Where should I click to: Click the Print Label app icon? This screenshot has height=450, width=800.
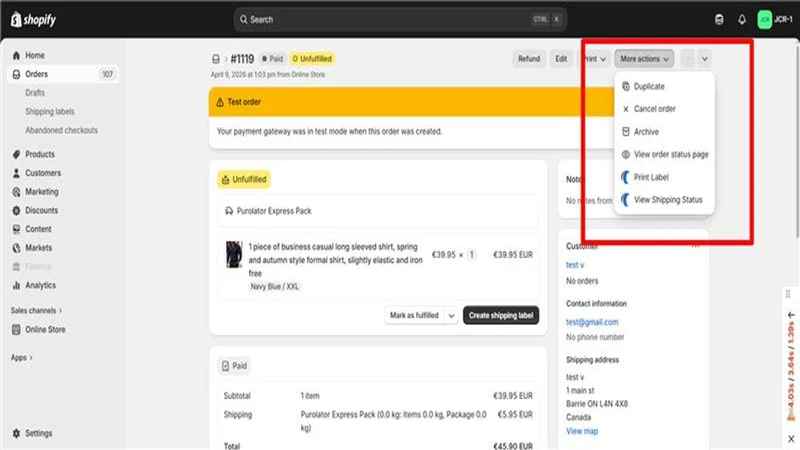pyautogui.click(x=625, y=177)
